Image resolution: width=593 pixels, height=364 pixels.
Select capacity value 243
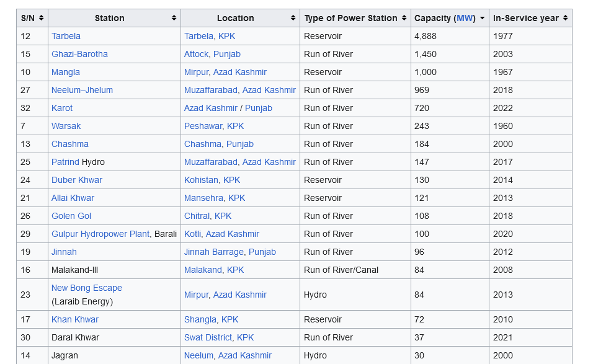[422, 126]
